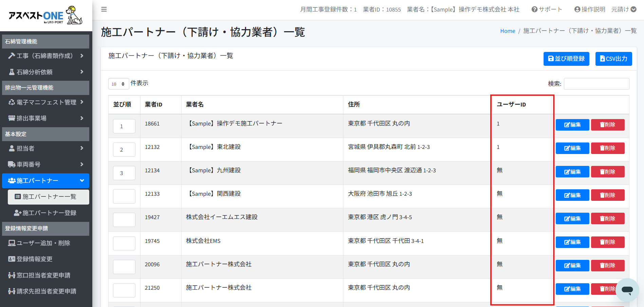644x307 pixels.
Task: Collapse the 施工パートナー menu
Action: tap(45, 181)
